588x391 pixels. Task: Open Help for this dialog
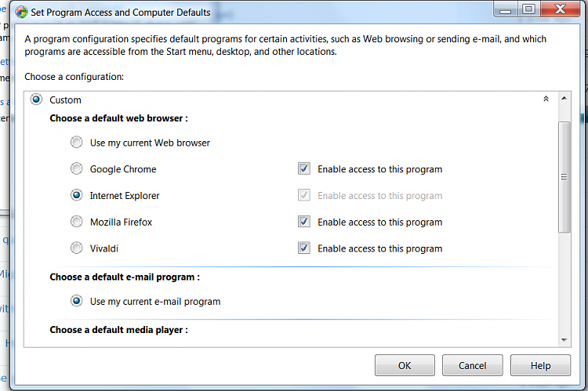pos(540,365)
